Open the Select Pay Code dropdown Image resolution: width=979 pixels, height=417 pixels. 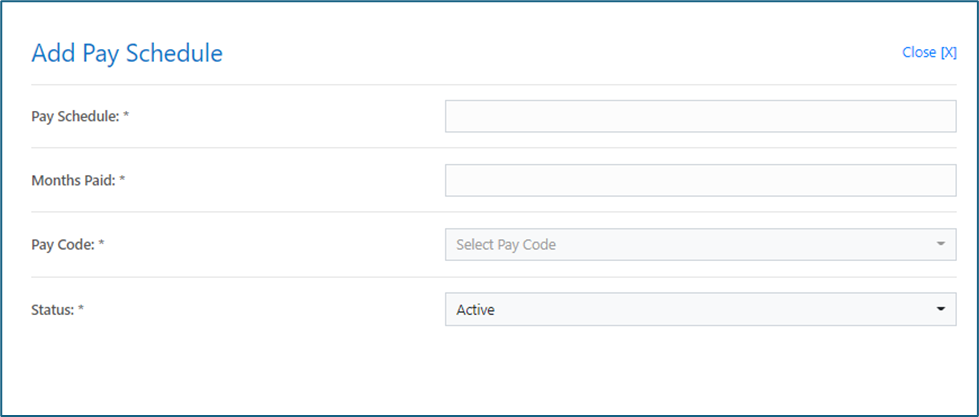coord(701,244)
